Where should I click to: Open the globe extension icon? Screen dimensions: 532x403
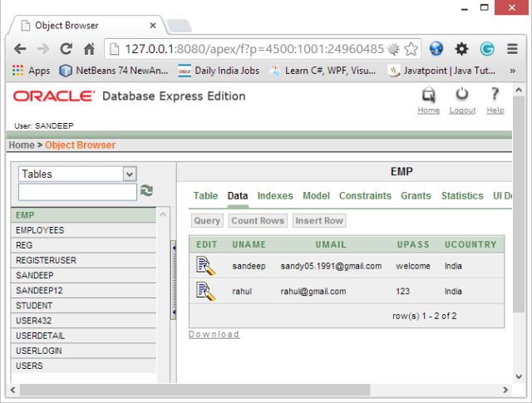[x=436, y=49]
